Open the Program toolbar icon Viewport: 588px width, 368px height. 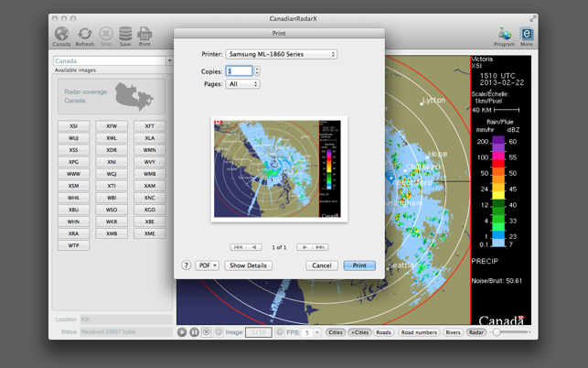tap(505, 37)
